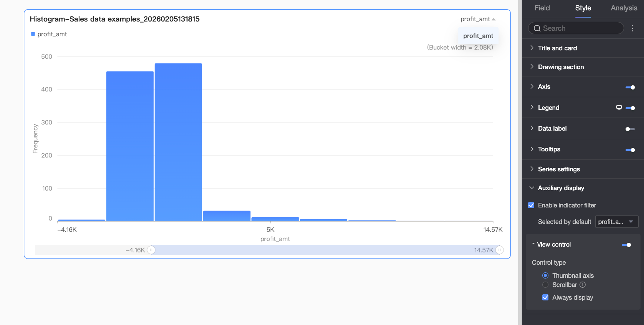Screen dimensions: 644x325
Task: Uncheck Enable indicator filter checkbox
Action: (x=531, y=205)
